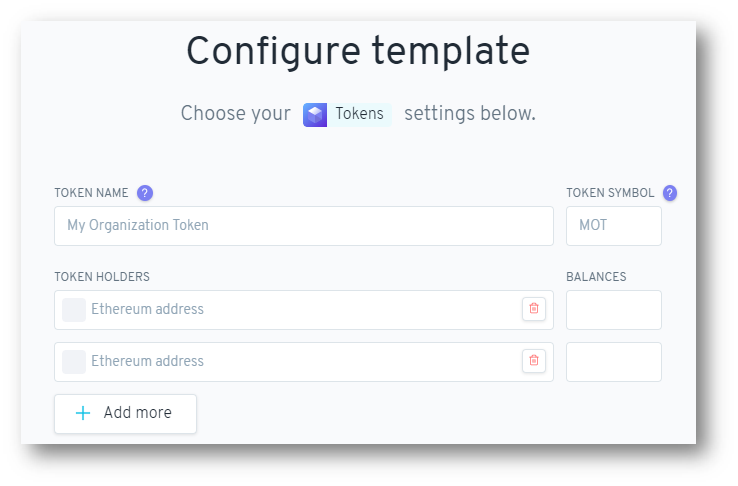Click the BALANCES column label
This screenshot has height=486, width=738.
click(x=596, y=277)
